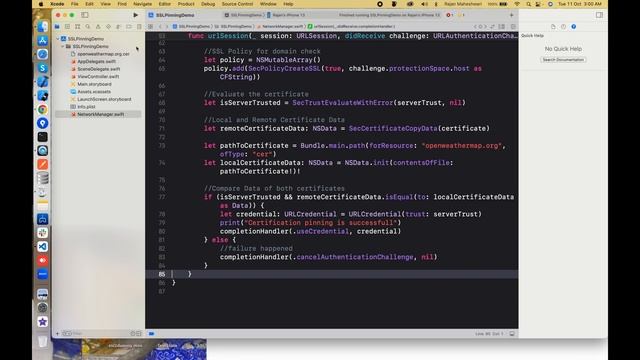Open the breakpoint navigator
Viewport: 640px width, 360px height.
(129, 27)
